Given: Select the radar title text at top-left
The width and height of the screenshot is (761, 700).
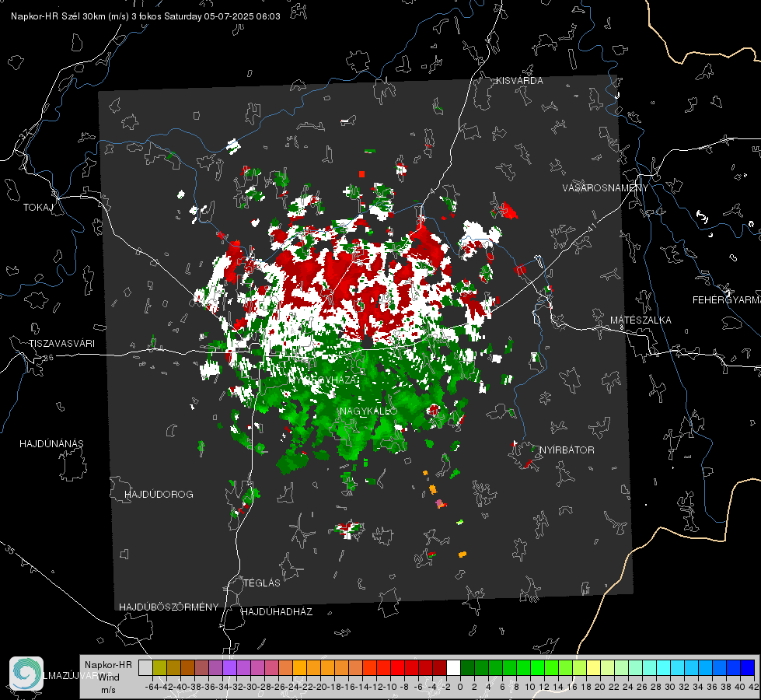Looking at the screenshot, I should tap(145, 16).
